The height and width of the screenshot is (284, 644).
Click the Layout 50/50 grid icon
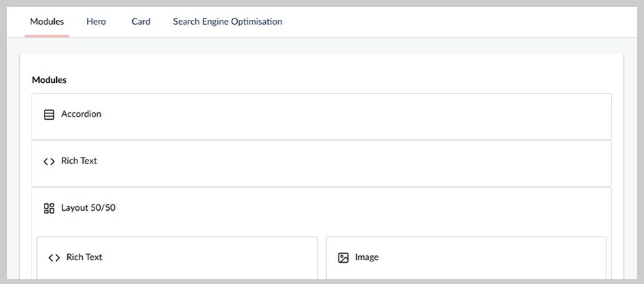point(49,208)
